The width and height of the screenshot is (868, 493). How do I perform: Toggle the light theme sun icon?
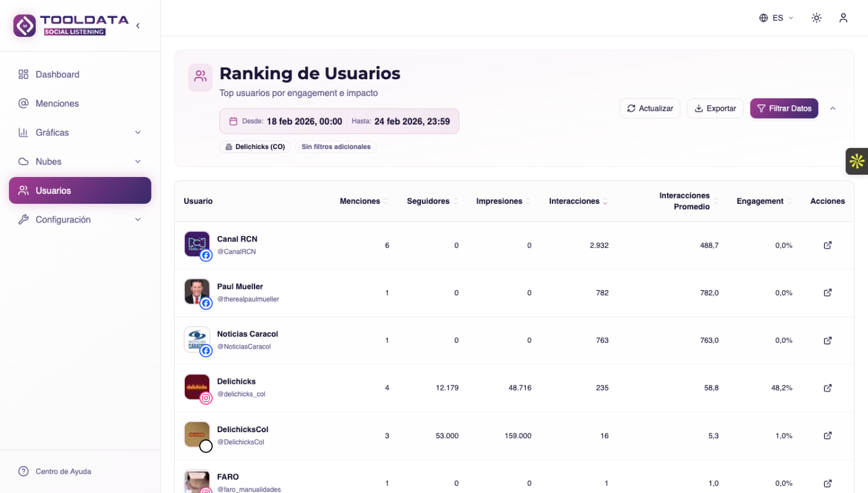point(817,18)
